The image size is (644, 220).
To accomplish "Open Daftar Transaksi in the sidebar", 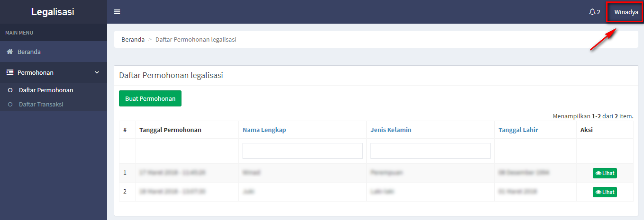I will 41,105.
